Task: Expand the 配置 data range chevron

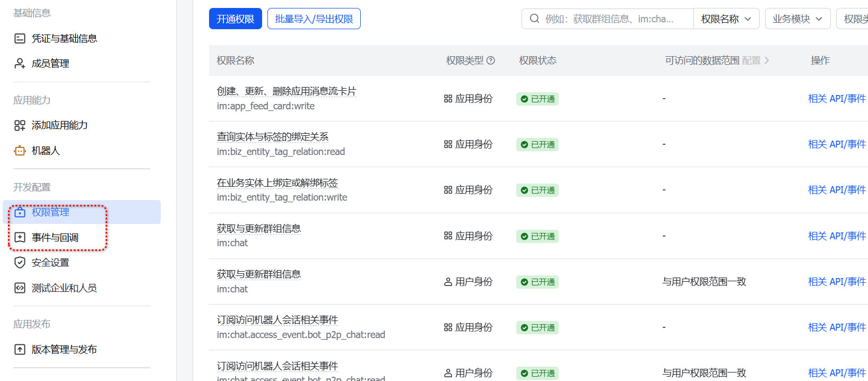Action: pyautogui.click(x=766, y=60)
